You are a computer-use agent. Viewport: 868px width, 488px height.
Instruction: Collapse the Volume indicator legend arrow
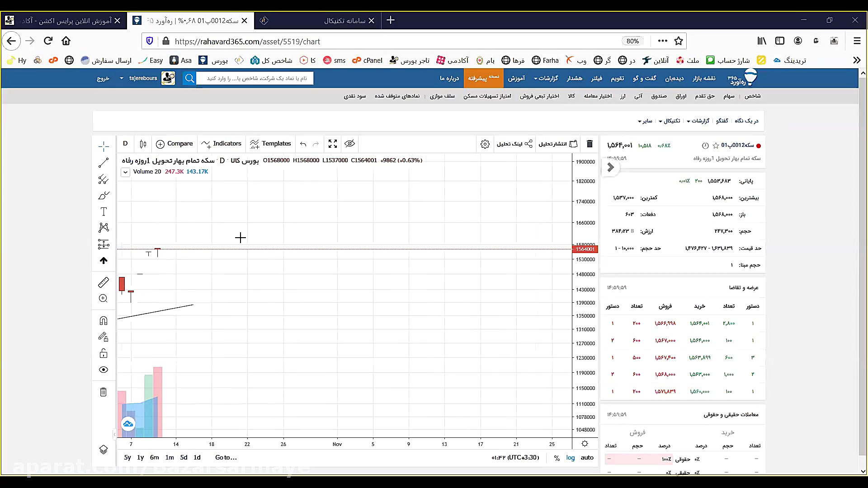(125, 172)
